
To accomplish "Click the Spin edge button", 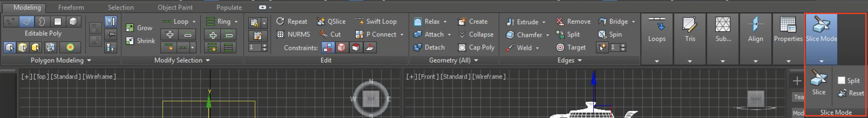I will point(610,34).
